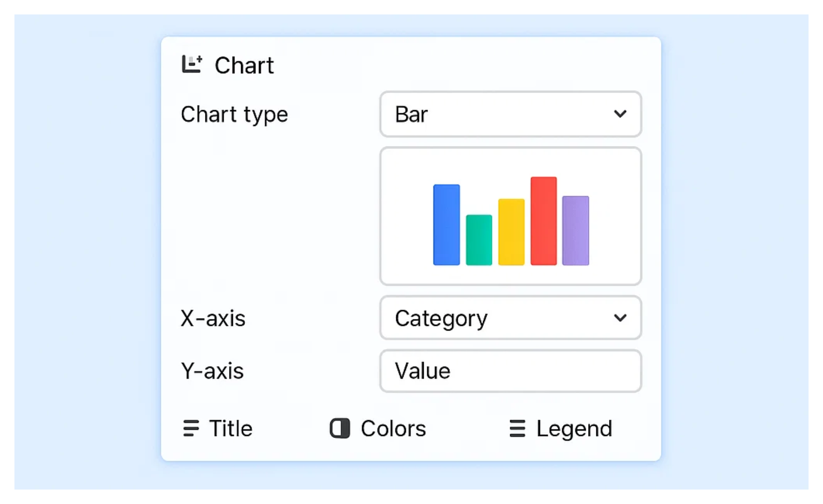Click the Chart panel icon
The width and height of the screenshot is (823, 504).
(192, 64)
